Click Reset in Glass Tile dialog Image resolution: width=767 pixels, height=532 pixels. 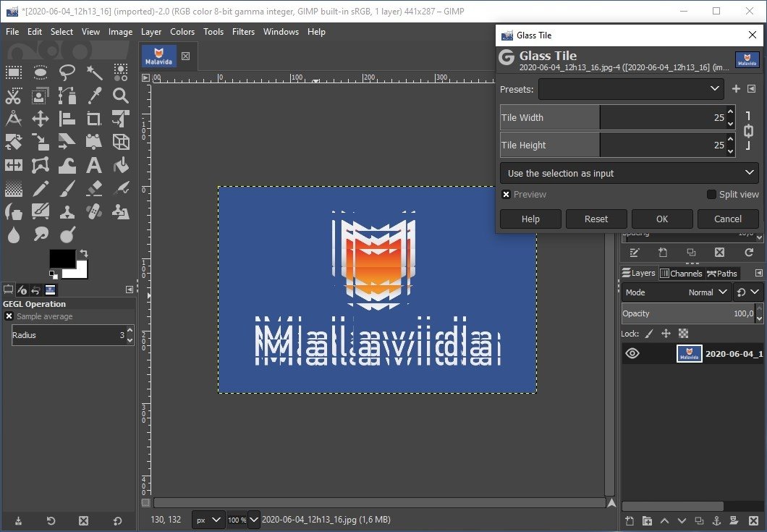click(596, 219)
